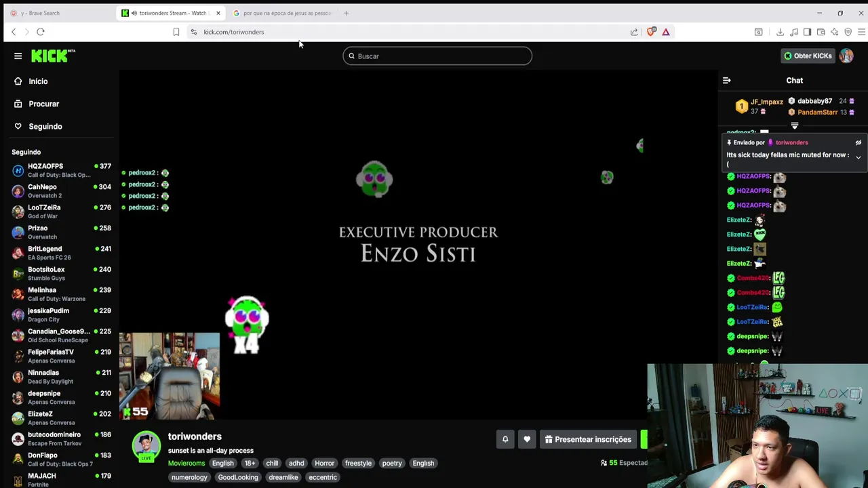This screenshot has width=868, height=488.
Task: Collapse the chat panel
Action: [726, 81]
